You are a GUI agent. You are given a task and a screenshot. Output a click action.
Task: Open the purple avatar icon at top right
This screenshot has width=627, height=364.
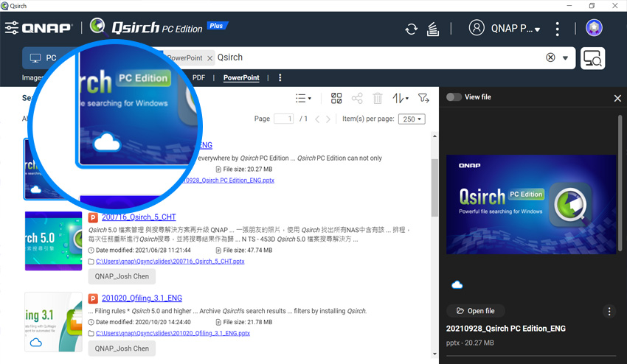(x=594, y=28)
